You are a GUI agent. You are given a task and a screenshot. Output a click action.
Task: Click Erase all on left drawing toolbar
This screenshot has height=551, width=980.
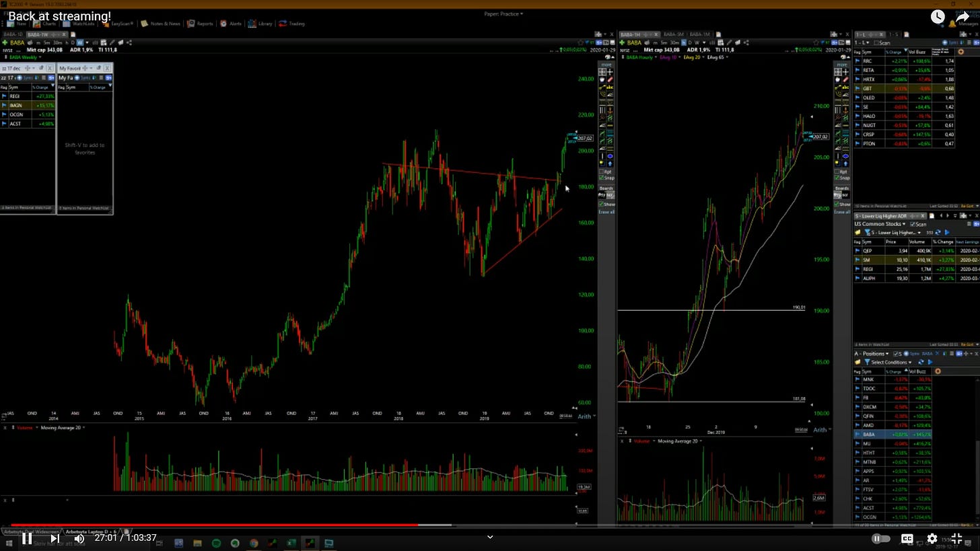pos(606,212)
